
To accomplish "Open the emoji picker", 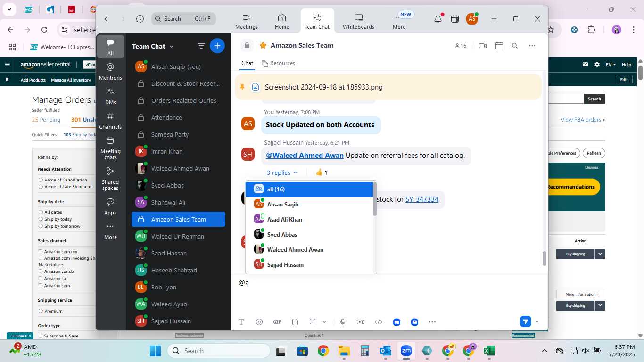I will (x=259, y=322).
